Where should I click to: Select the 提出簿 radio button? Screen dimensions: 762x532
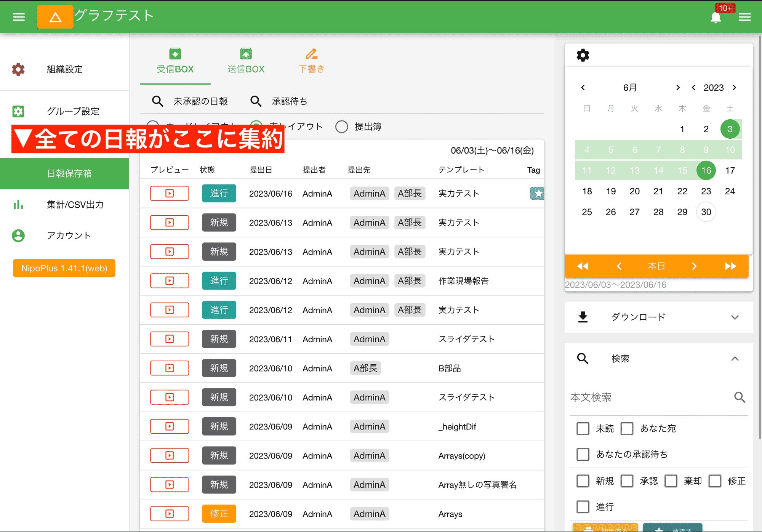(x=342, y=126)
